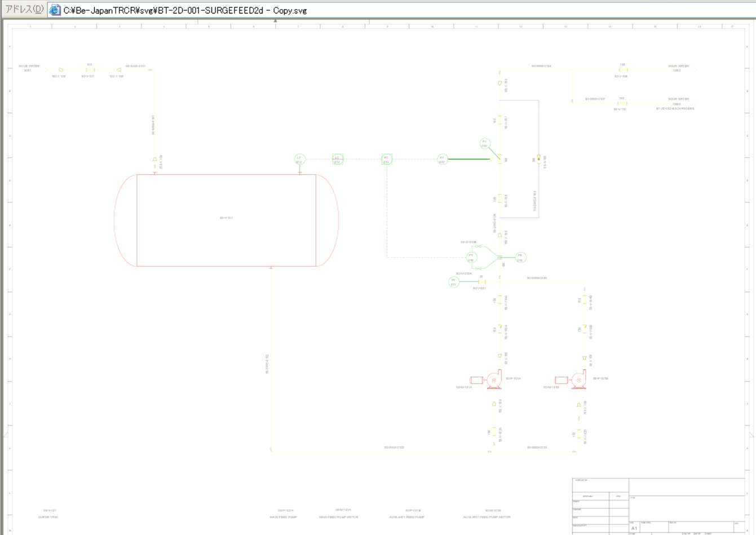The image size is (756, 535).
Task: Click the green solid signal line from FT 010
Action: [x=469, y=159]
